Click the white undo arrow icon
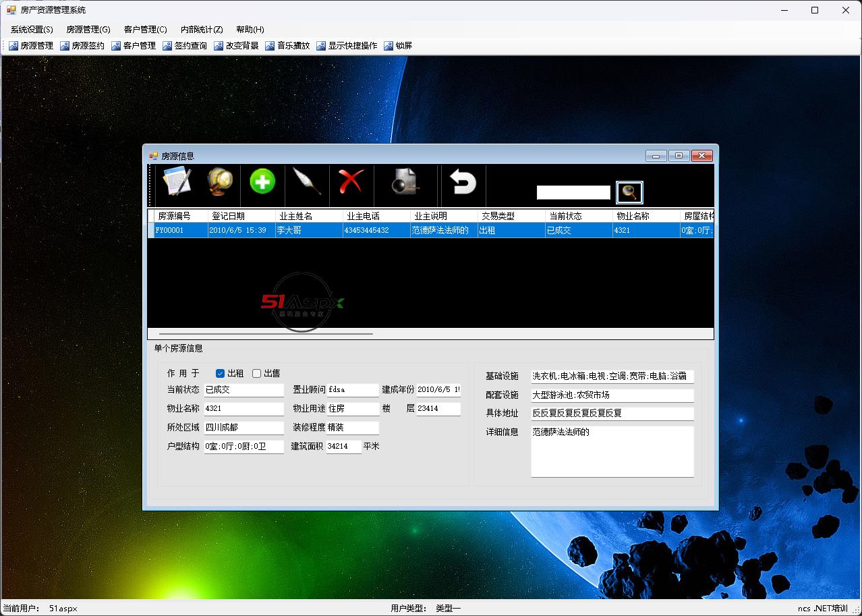The height and width of the screenshot is (616, 862). point(463,182)
